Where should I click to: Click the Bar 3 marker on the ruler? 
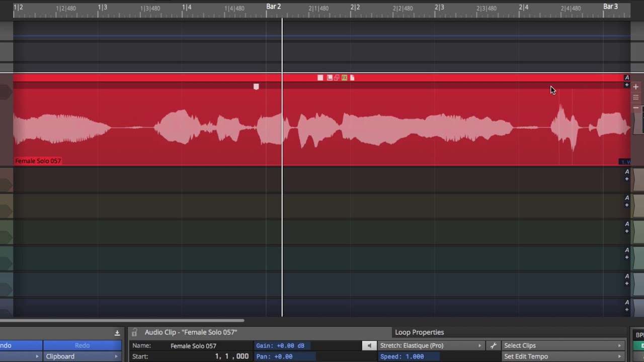click(x=610, y=7)
